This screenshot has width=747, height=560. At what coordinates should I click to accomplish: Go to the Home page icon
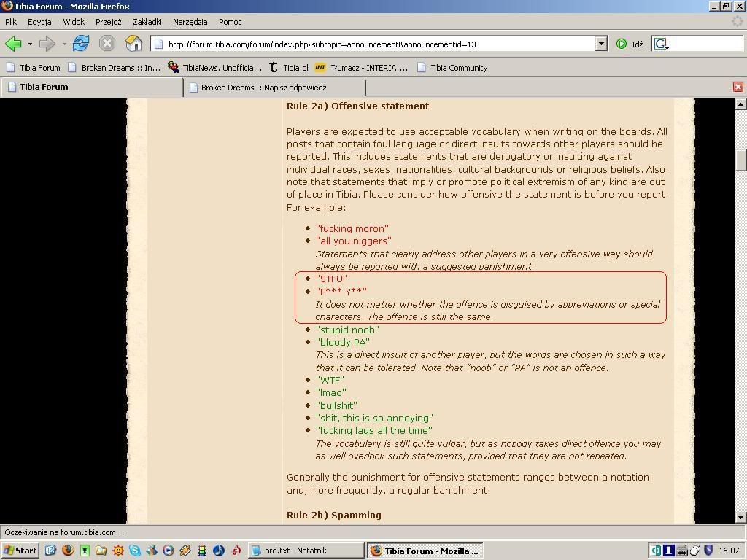pos(134,44)
